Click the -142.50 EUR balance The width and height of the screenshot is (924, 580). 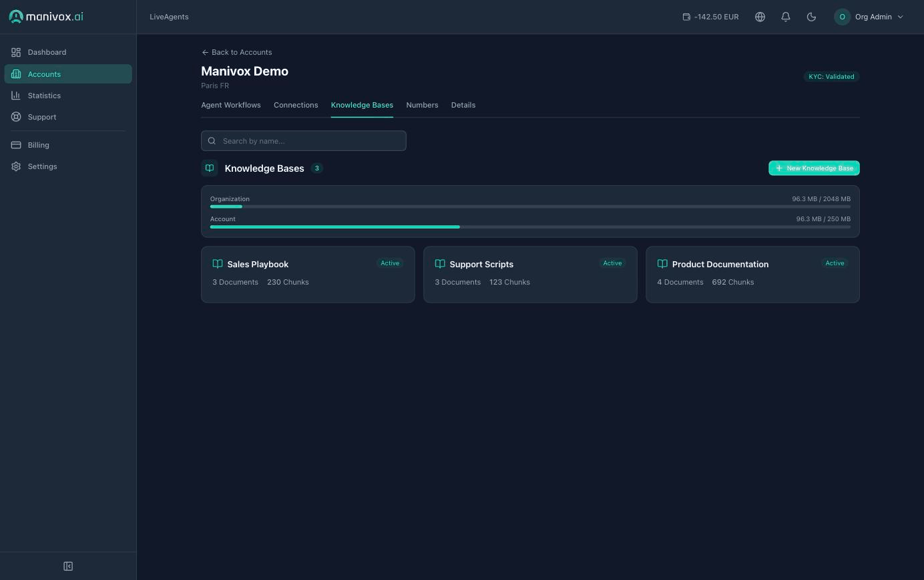click(x=716, y=17)
